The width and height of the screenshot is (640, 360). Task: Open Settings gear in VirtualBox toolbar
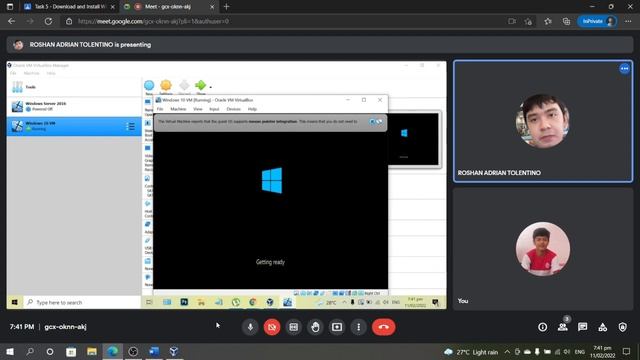[166, 87]
